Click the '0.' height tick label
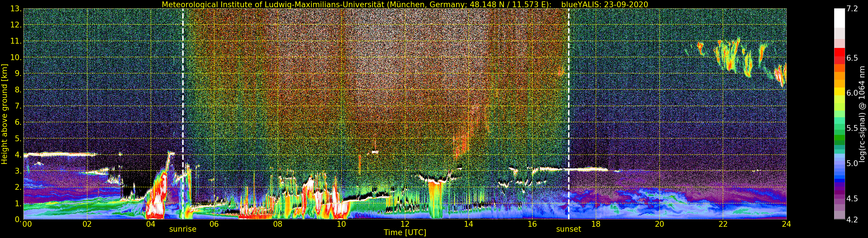This screenshot has width=868, height=238. pos(18,220)
